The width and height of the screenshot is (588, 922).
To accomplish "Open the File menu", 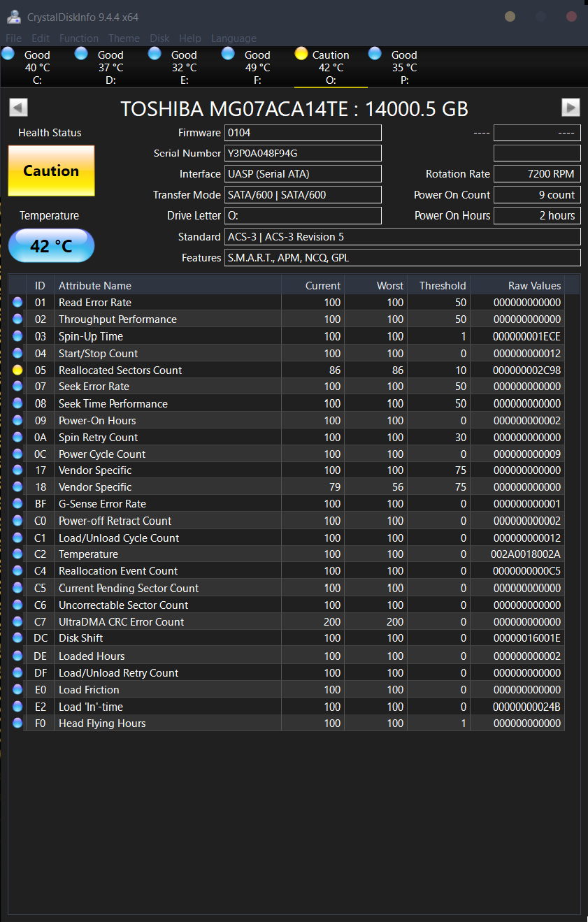I will click(x=13, y=38).
